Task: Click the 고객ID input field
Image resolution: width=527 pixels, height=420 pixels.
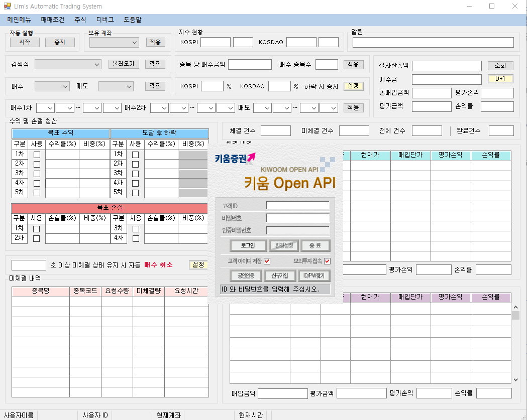Action: click(298, 205)
